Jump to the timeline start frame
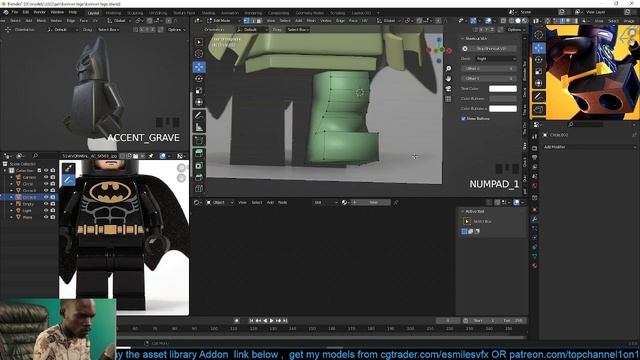This screenshot has height=360, width=640. (251, 321)
